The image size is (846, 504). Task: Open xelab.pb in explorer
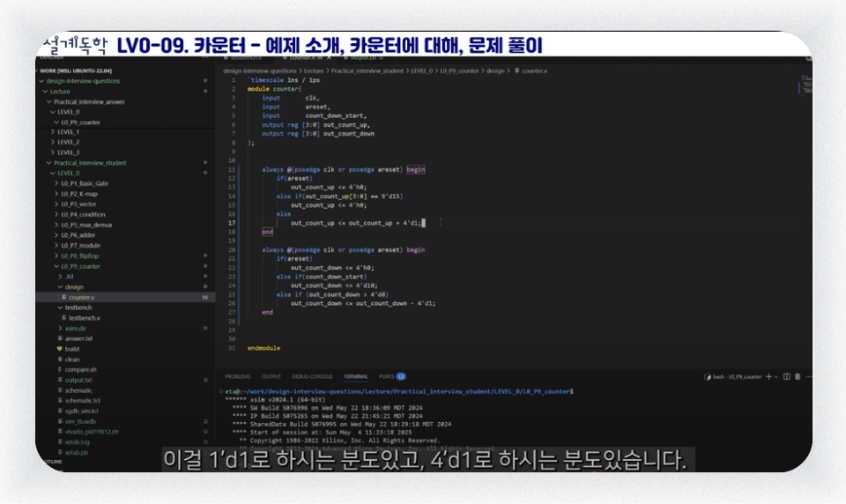[x=76, y=452]
